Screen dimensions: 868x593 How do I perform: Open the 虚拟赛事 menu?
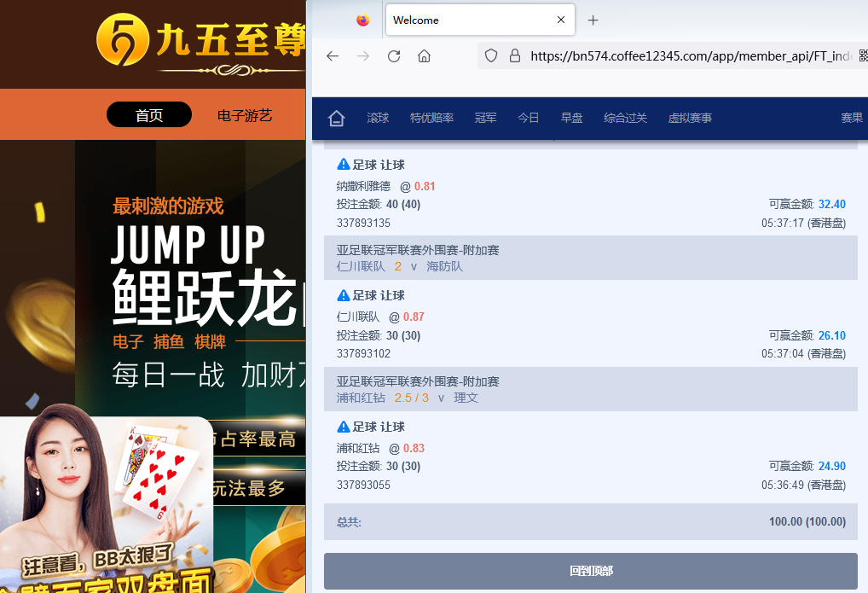pos(690,118)
